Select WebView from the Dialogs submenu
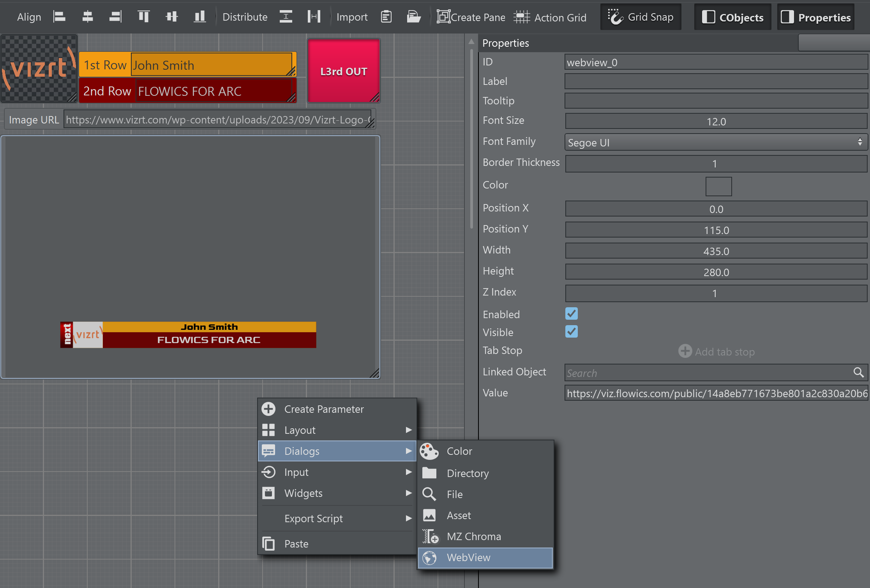 tap(485, 558)
